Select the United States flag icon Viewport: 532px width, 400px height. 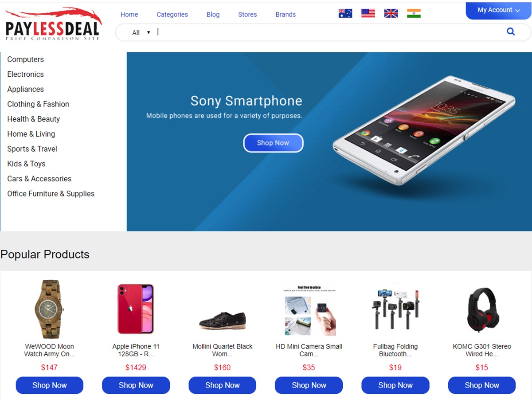368,13
